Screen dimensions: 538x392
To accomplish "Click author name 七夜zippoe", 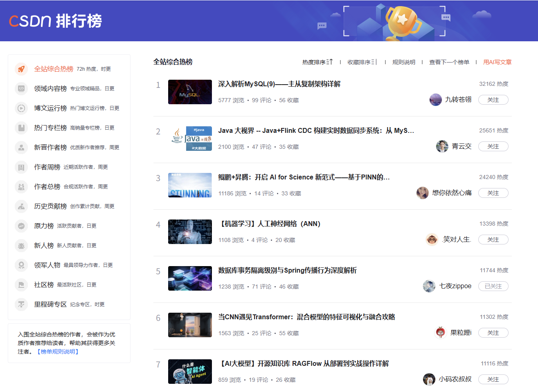I will coord(455,286).
